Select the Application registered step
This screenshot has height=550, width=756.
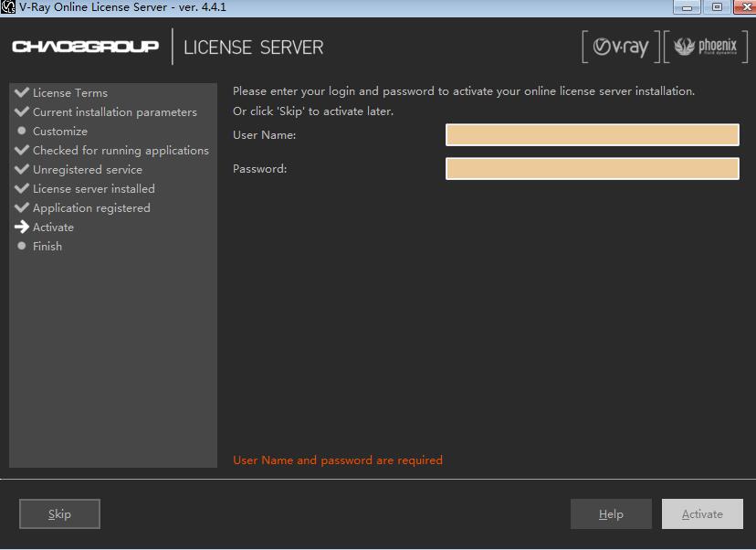click(91, 208)
